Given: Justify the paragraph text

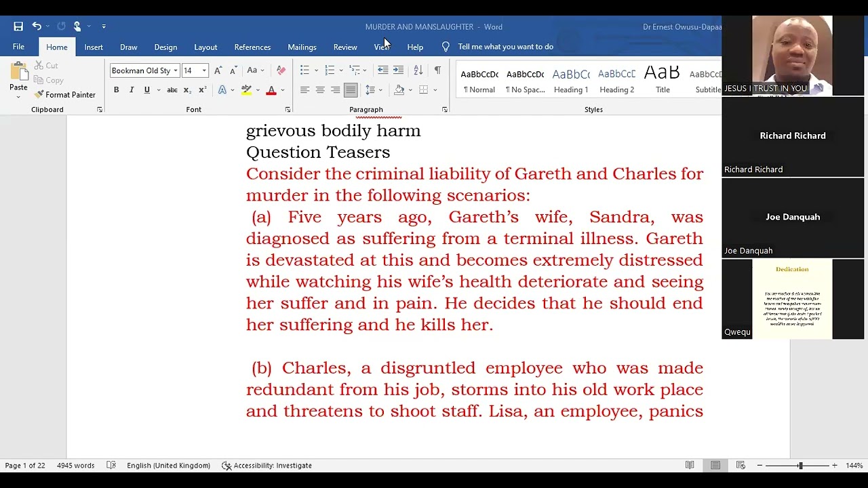Looking at the screenshot, I should pos(351,90).
